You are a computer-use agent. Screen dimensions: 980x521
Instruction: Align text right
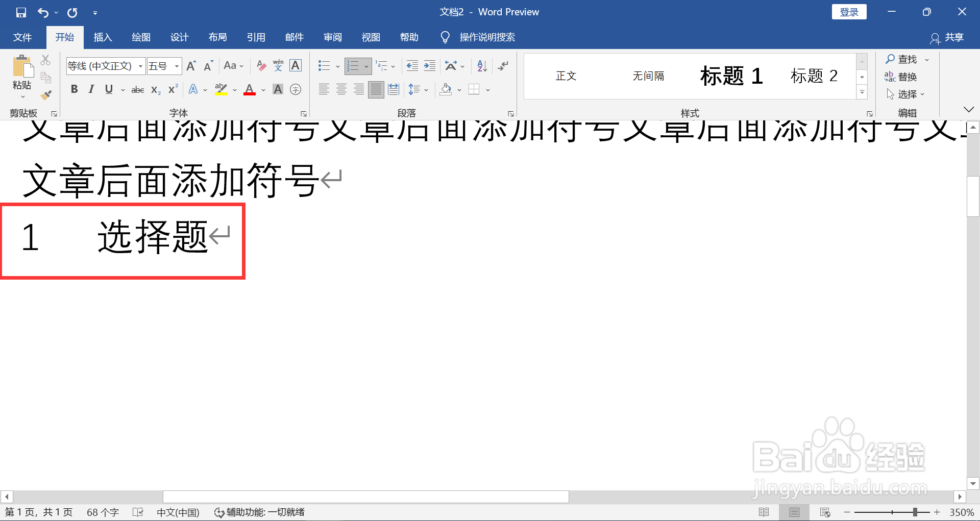coord(359,89)
